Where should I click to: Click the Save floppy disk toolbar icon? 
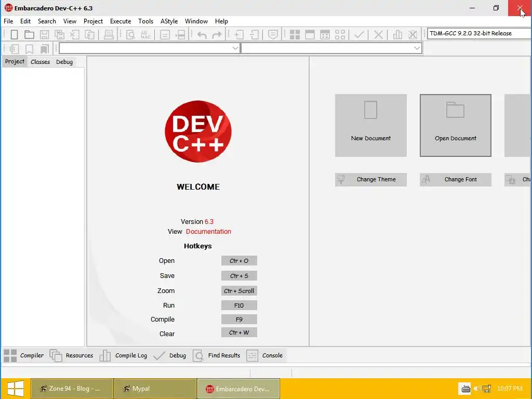click(44, 35)
